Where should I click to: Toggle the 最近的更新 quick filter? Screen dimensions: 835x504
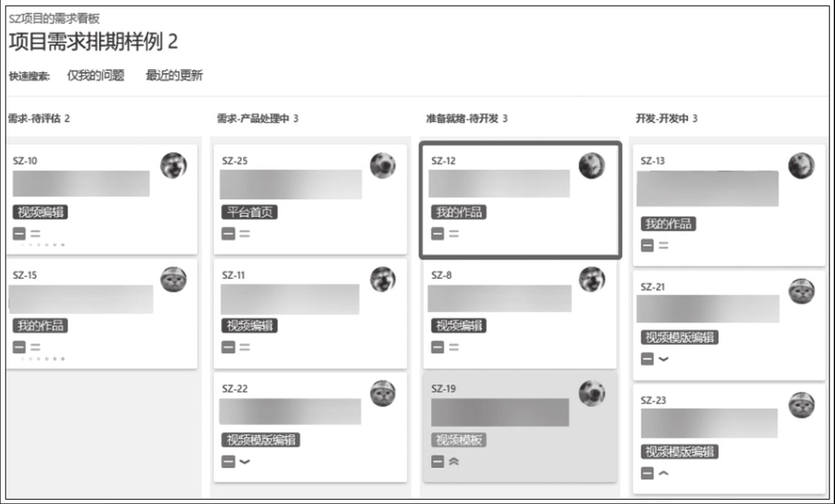pyautogui.click(x=175, y=76)
